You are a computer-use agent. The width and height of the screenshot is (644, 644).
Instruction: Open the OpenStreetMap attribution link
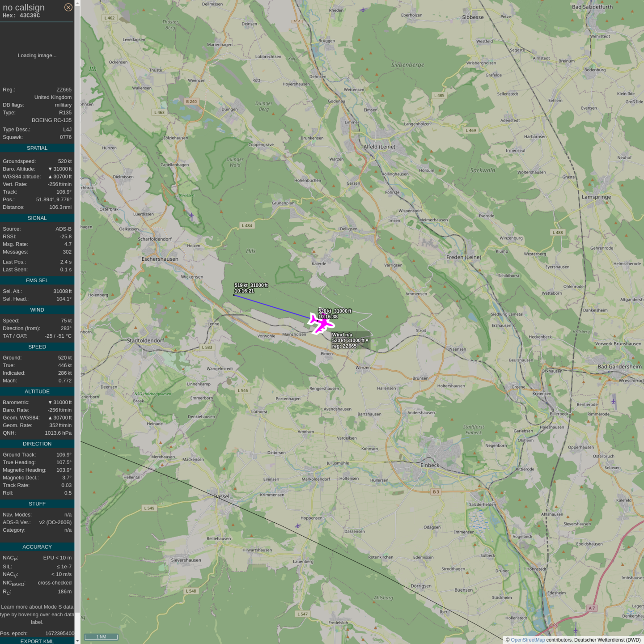528,640
